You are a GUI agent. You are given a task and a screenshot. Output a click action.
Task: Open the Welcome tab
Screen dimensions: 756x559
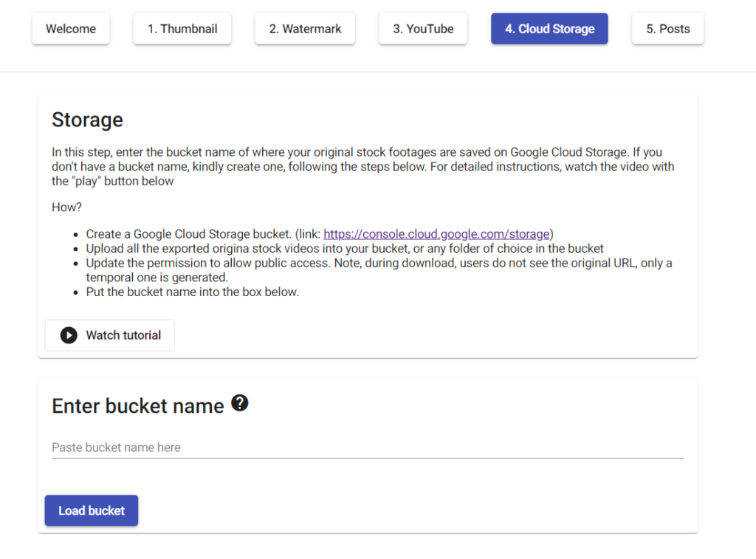(x=71, y=29)
